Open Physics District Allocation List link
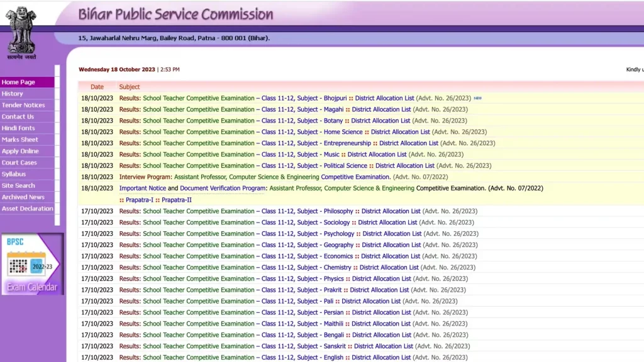The height and width of the screenshot is (362, 644). [382, 278]
